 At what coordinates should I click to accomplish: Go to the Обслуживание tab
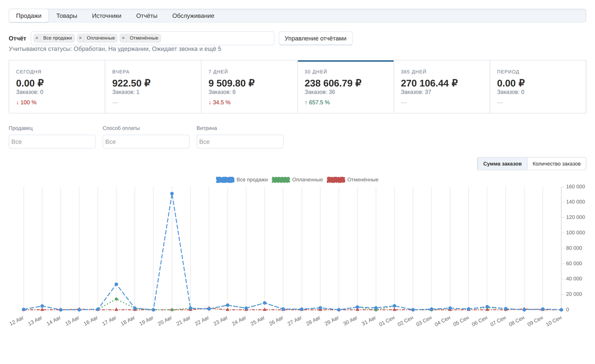point(193,16)
